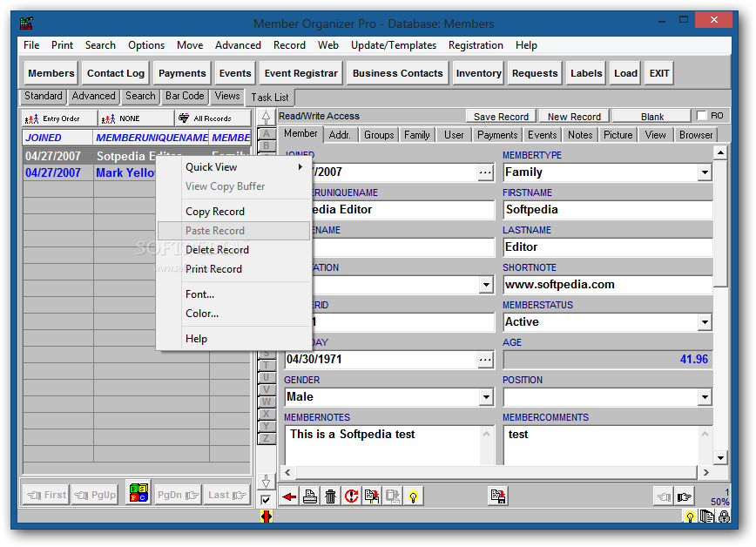Open the JOINED date picker ellipsis button
This screenshot has height=547, width=756.
pyautogui.click(x=485, y=172)
